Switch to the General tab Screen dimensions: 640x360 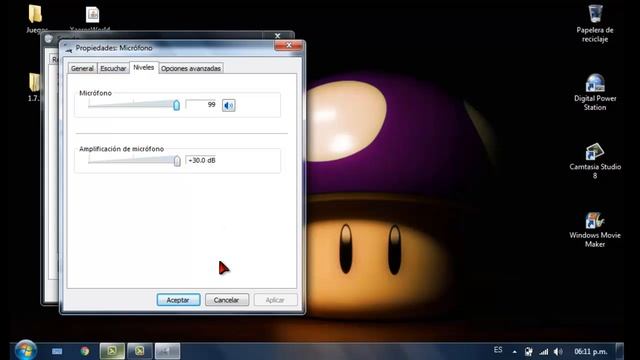82,68
